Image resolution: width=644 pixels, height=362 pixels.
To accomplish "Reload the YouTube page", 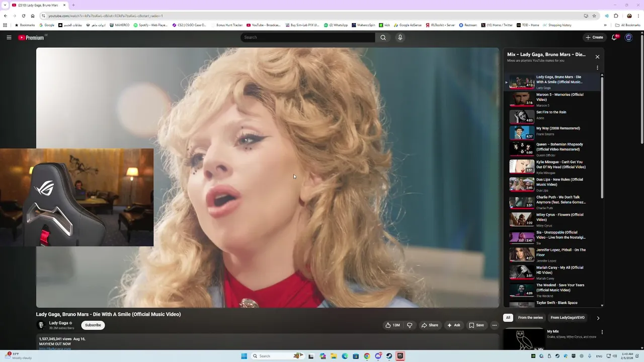I will coord(23,16).
